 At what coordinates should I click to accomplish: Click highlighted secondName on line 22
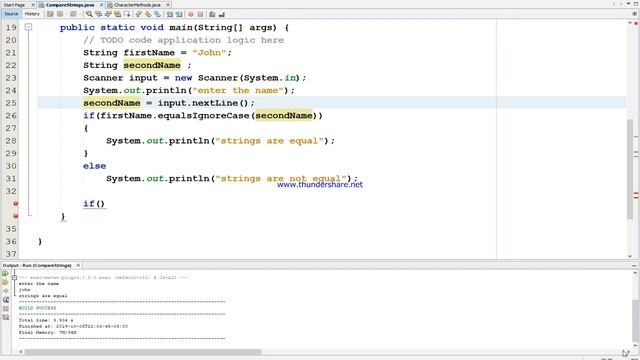tap(152, 65)
